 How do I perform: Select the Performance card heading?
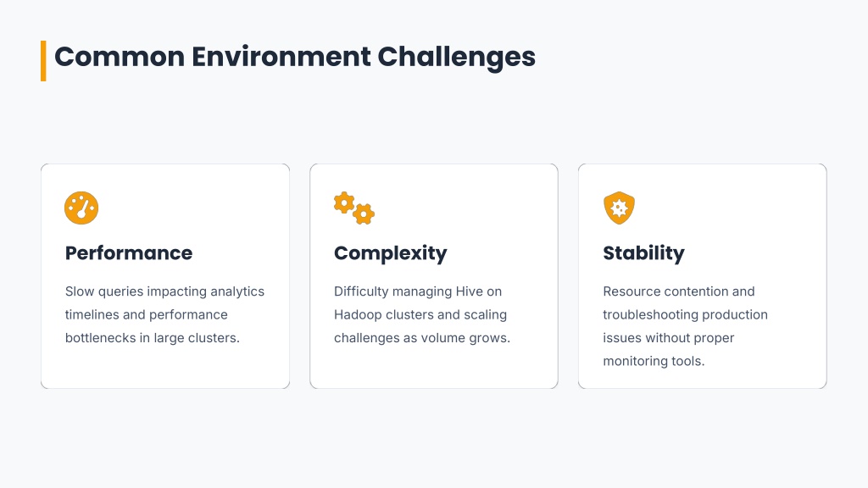click(129, 253)
